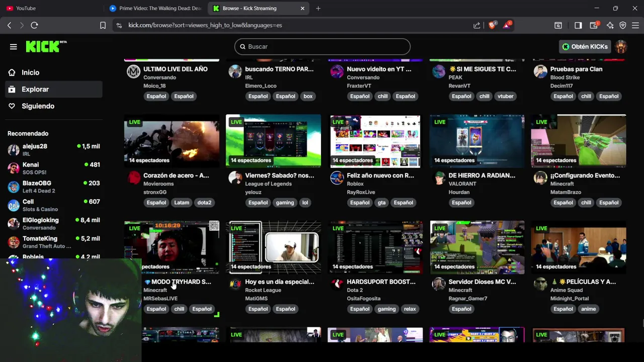
Task: Click Ragnar_Gamer7 channel avatar
Action: pos(439,284)
